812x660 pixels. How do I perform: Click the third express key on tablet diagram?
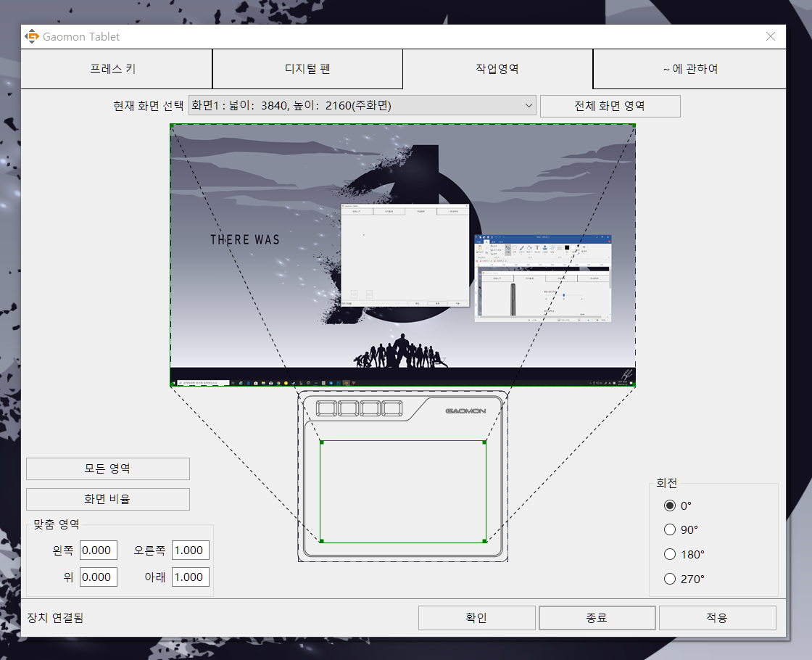pos(370,408)
